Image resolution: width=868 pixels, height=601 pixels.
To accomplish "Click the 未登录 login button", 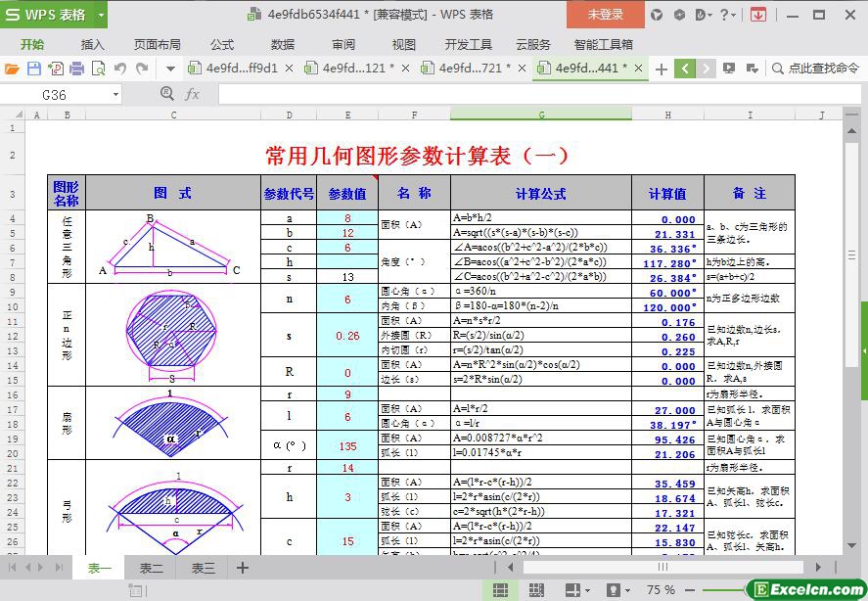I will (605, 15).
